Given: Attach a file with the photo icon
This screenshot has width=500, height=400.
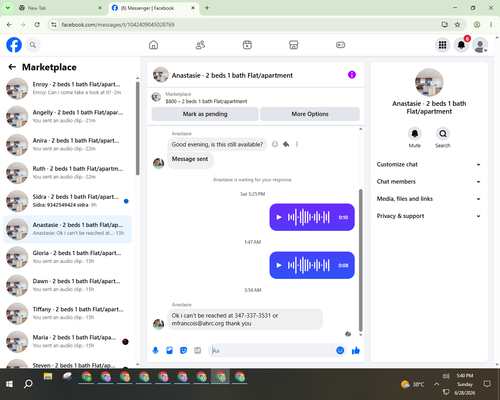Looking at the screenshot, I should coord(169,350).
